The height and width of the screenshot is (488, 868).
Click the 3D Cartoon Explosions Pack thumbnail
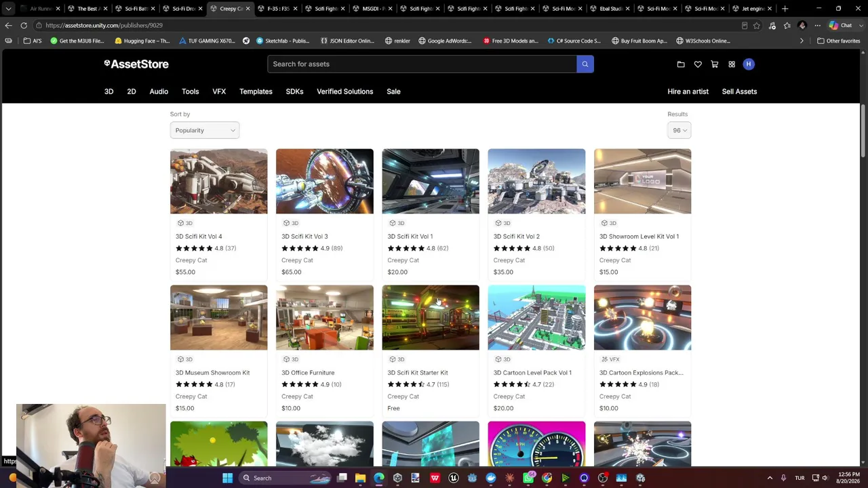click(x=642, y=317)
